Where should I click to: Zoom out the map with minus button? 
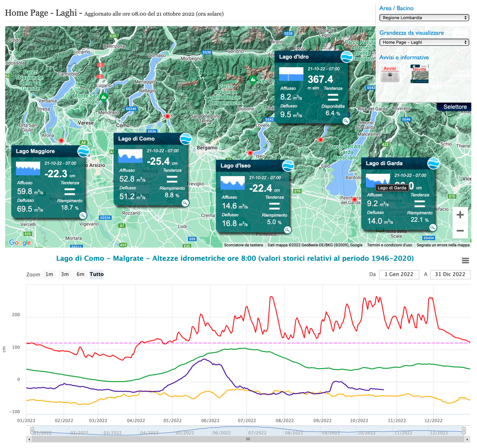pos(460,231)
